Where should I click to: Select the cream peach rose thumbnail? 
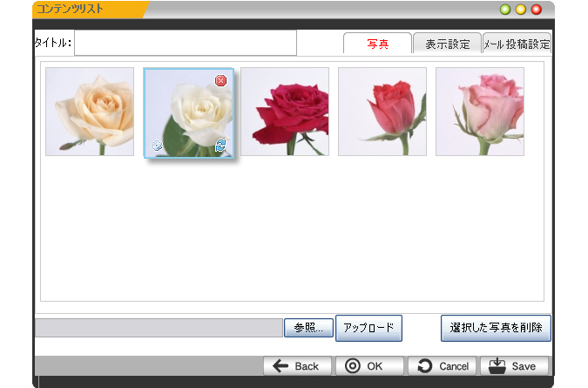90,112
